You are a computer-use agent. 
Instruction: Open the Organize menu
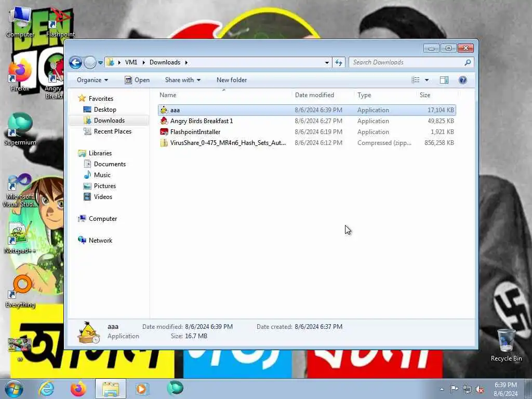(92, 80)
